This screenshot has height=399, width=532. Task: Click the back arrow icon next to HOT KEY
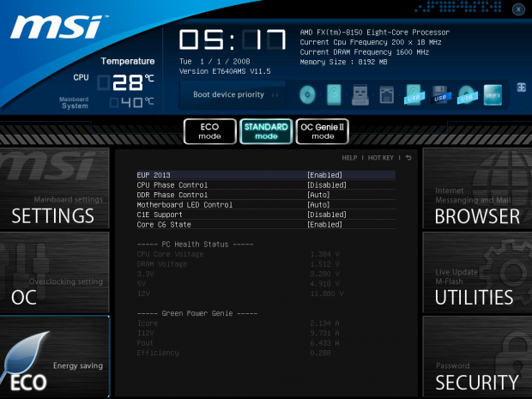click(x=408, y=158)
